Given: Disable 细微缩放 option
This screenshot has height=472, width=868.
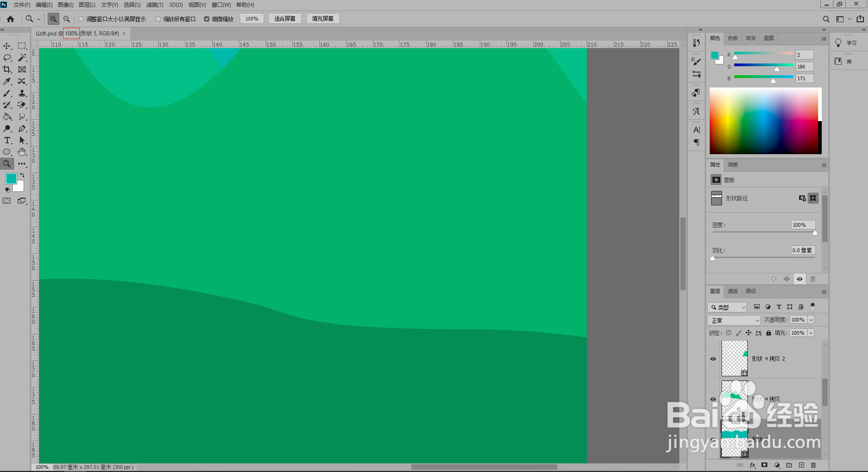Looking at the screenshot, I should click(206, 19).
